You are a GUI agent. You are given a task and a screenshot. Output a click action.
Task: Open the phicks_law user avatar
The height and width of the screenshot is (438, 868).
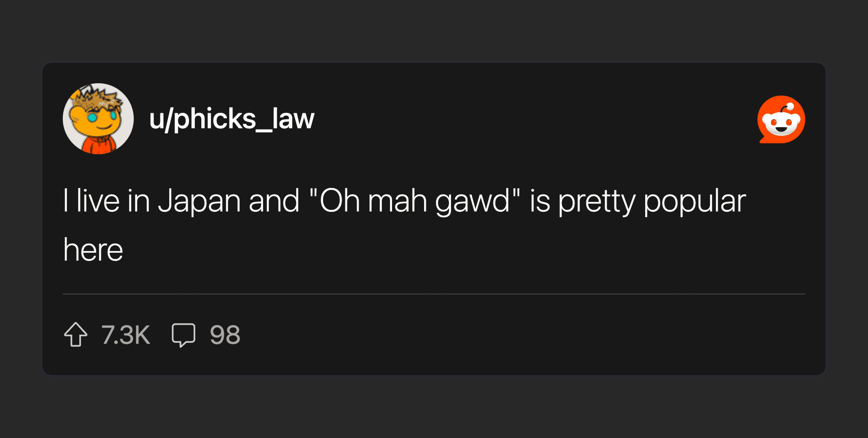tap(98, 119)
